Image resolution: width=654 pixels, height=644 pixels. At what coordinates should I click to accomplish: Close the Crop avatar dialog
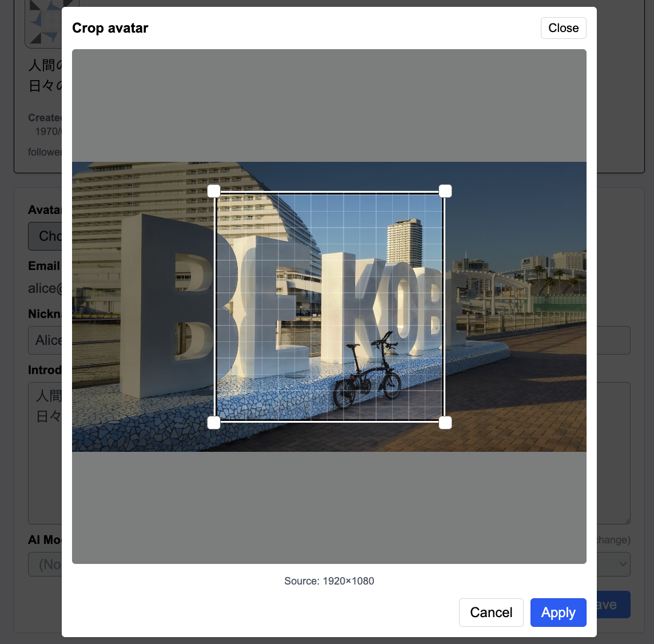click(563, 28)
